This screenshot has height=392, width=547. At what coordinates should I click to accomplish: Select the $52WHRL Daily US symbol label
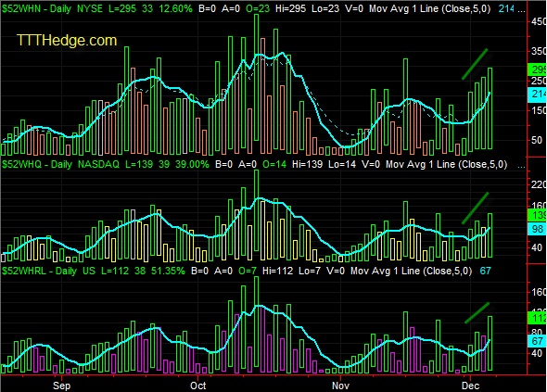[x=48, y=271]
